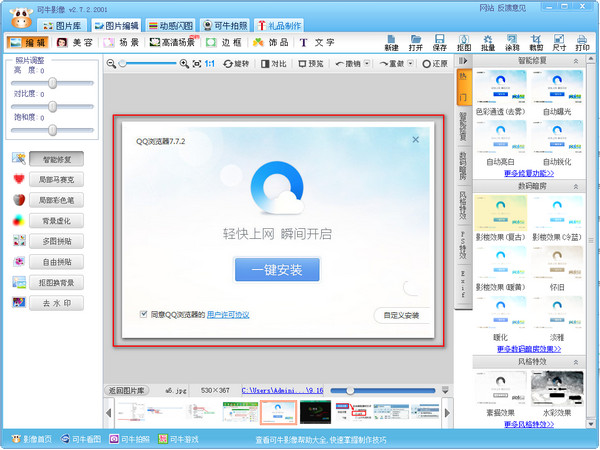Image resolution: width=600 pixels, height=450 pixels.
Task: Click the 一键安装 install button
Action: click(277, 269)
